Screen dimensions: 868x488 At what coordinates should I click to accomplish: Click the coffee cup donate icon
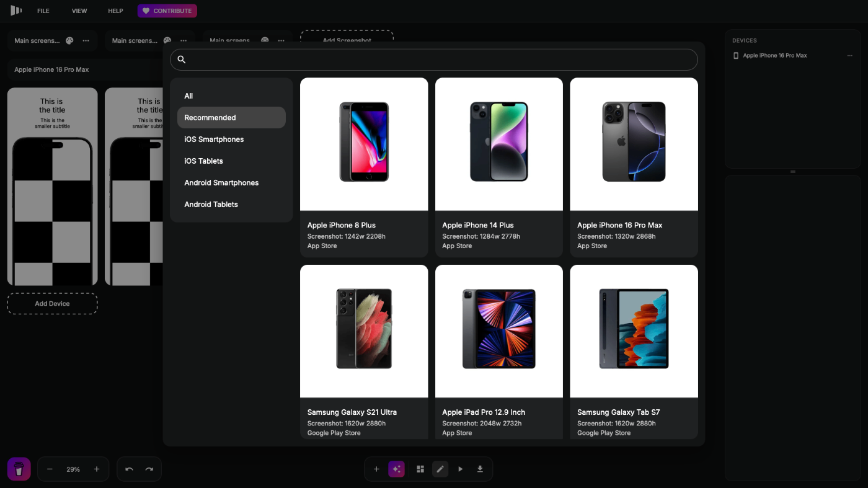click(x=19, y=469)
